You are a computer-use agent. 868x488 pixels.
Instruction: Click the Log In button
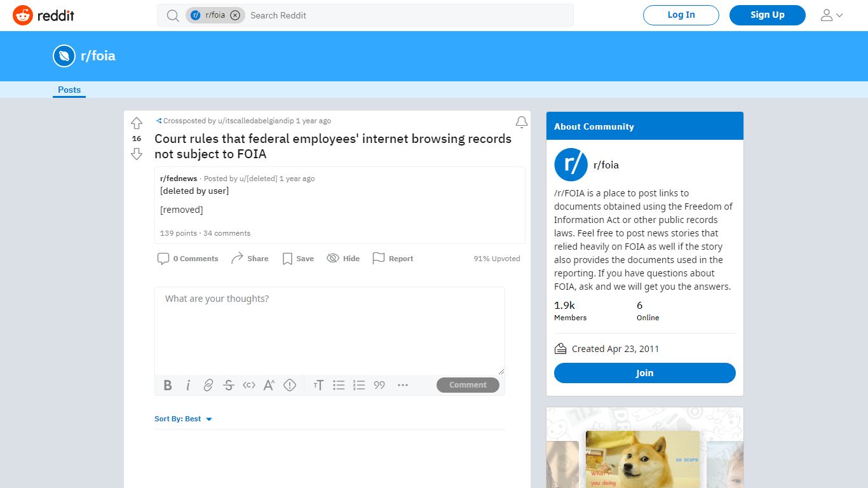point(681,15)
